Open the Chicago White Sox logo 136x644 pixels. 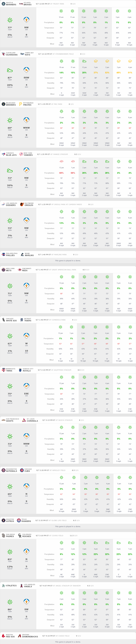pos(4,320)
